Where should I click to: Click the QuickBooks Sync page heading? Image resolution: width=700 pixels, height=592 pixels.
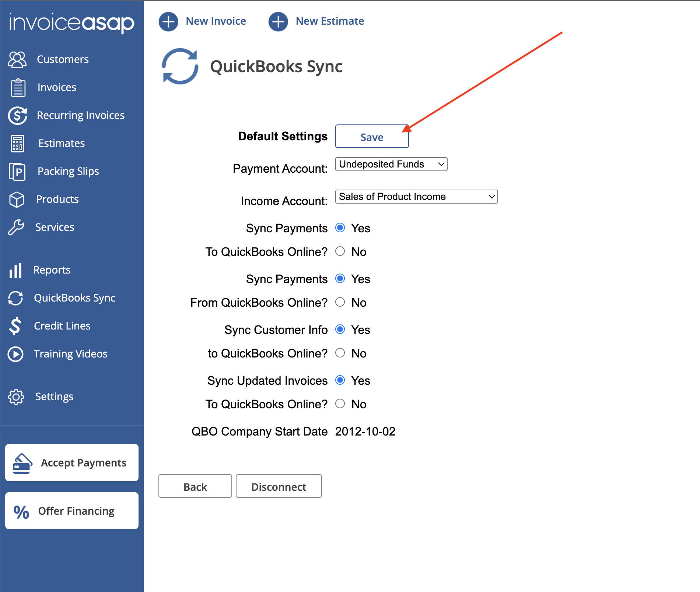tap(276, 67)
